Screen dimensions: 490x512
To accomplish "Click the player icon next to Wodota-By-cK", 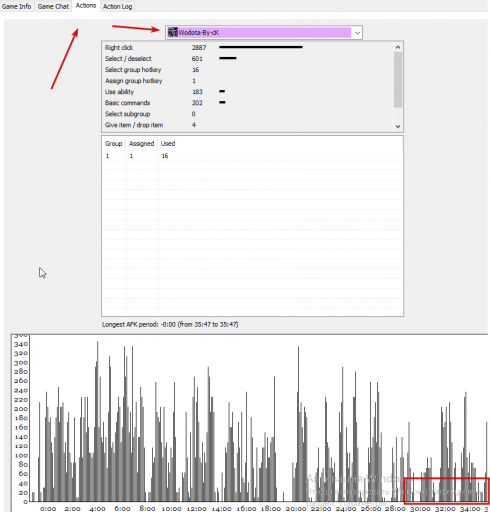I will coord(173,32).
